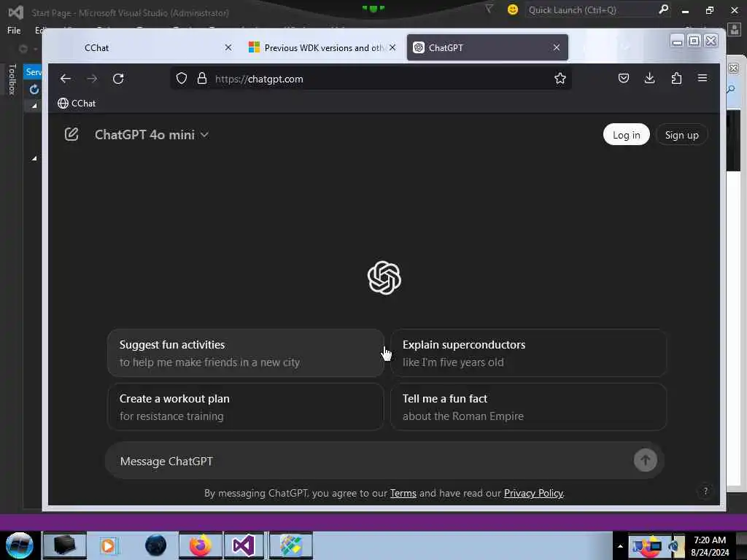
Task: Open the Pocket save icon
Action: pos(623,79)
